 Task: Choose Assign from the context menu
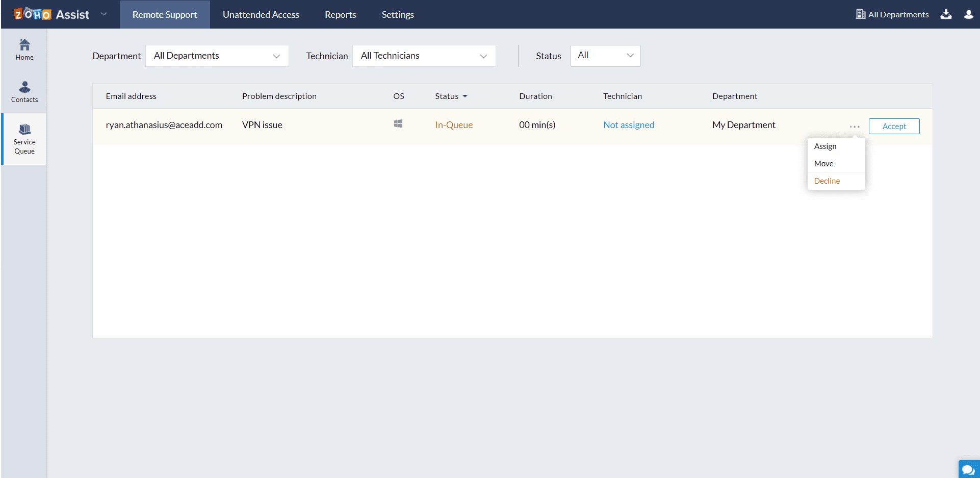coord(825,146)
